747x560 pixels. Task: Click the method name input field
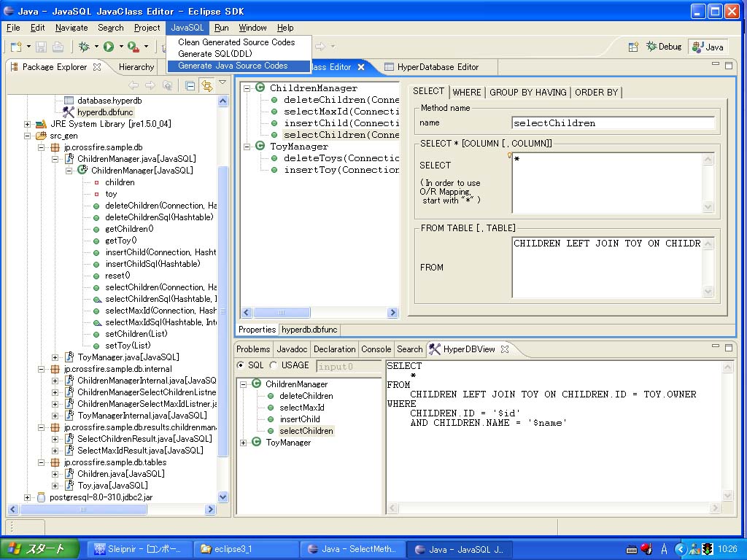pos(613,123)
